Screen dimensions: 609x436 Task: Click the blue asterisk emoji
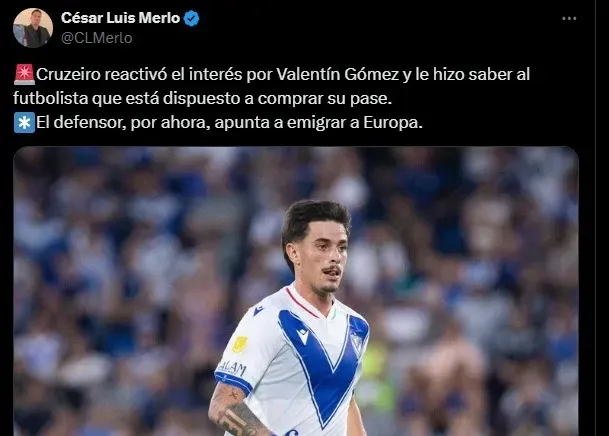pos(24,122)
